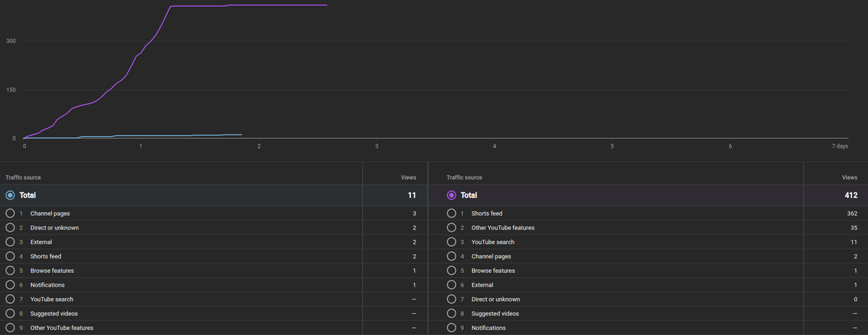Select Shorts feed radio with 2 views
This screenshot has height=335, width=868.
10,256
